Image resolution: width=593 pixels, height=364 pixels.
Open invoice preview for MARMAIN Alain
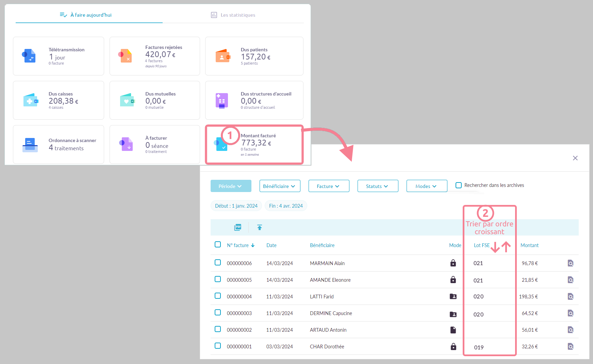[x=571, y=263]
